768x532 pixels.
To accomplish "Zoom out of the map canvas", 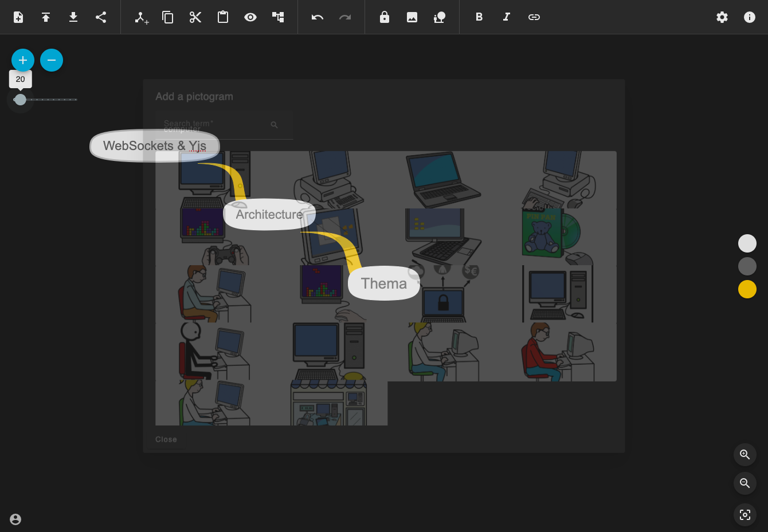I will (x=745, y=483).
